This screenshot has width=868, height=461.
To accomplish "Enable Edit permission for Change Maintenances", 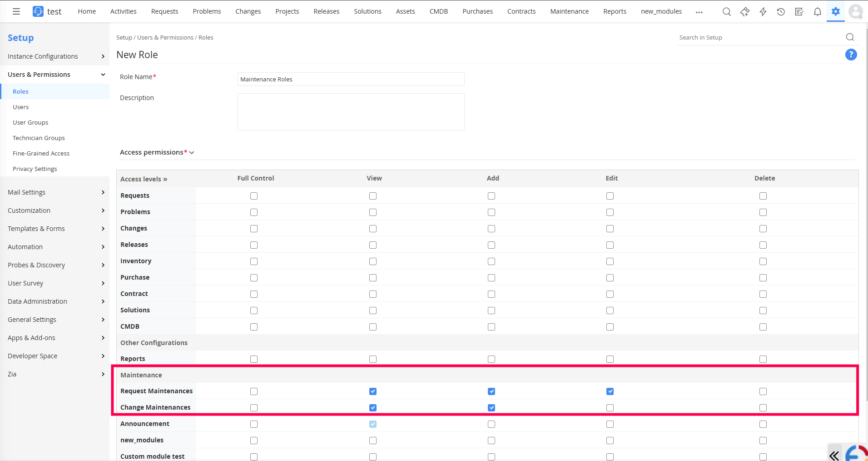I will (x=610, y=408).
